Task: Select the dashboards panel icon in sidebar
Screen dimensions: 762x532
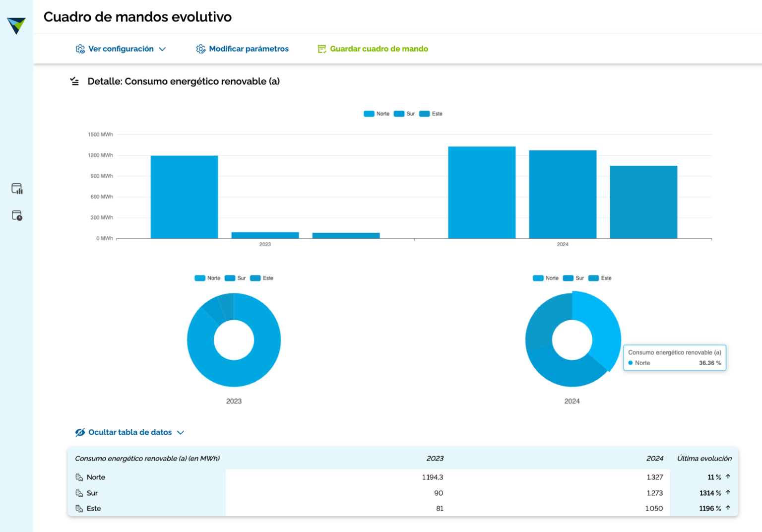Action: tap(16, 189)
